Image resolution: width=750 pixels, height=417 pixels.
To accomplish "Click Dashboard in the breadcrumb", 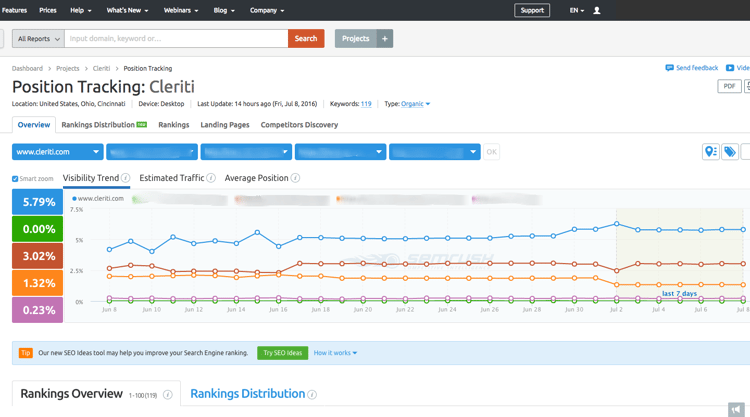I will click(27, 68).
